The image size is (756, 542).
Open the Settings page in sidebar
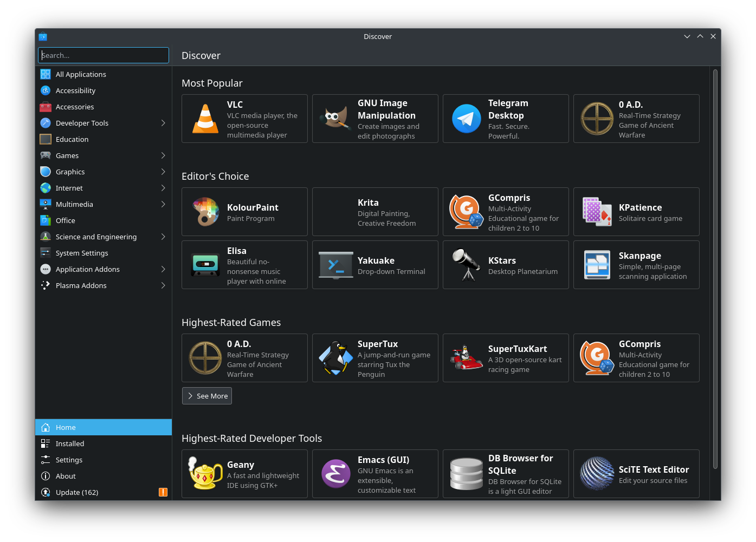click(x=104, y=460)
